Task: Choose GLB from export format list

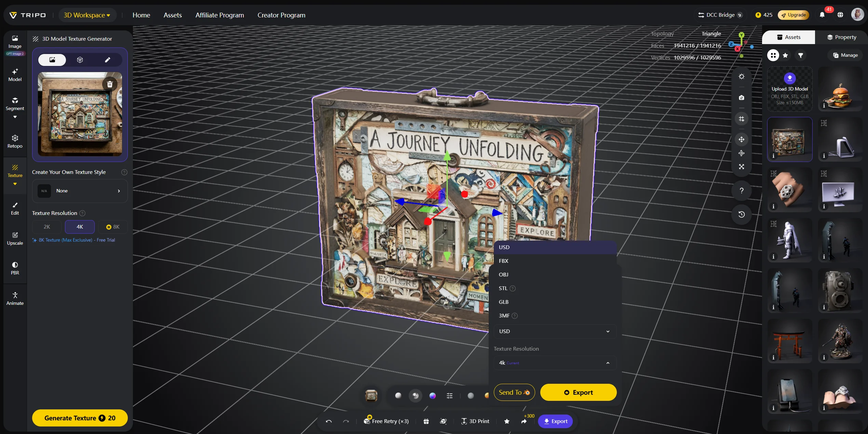Action: (x=555, y=302)
